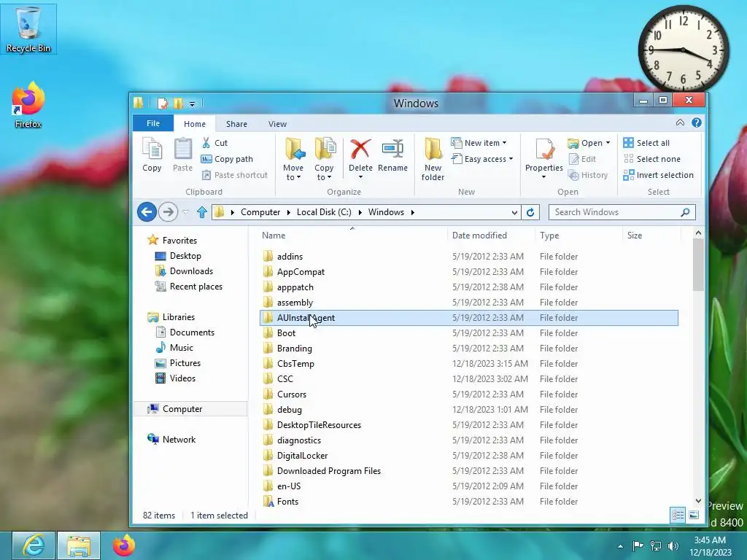Click Select none in the ribbon

[651, 159]
